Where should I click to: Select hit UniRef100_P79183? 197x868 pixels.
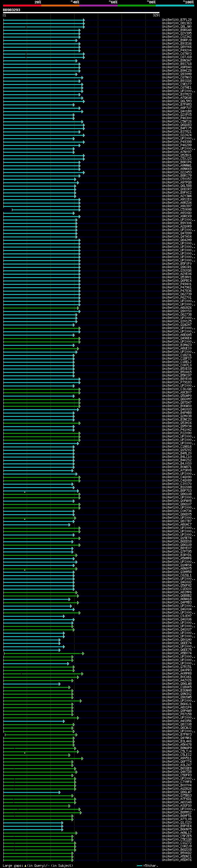177,382
